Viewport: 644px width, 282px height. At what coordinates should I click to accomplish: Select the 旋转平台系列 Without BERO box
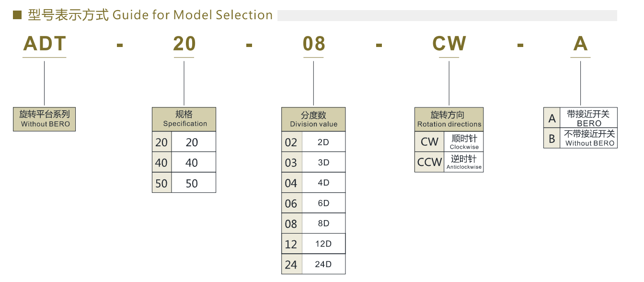click(x=45, y=119)
